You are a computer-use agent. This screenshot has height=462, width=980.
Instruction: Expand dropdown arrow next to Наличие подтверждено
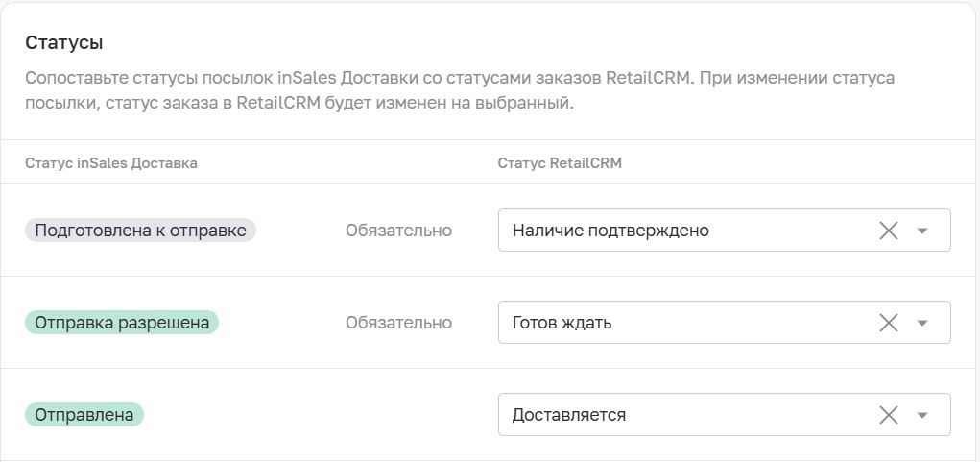coord(921,231)
